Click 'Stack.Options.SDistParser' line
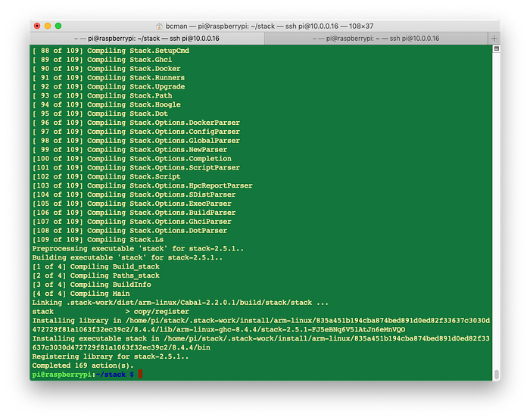Screen dimensions: 530x420 pyautogui.click(x=134, y=194)
